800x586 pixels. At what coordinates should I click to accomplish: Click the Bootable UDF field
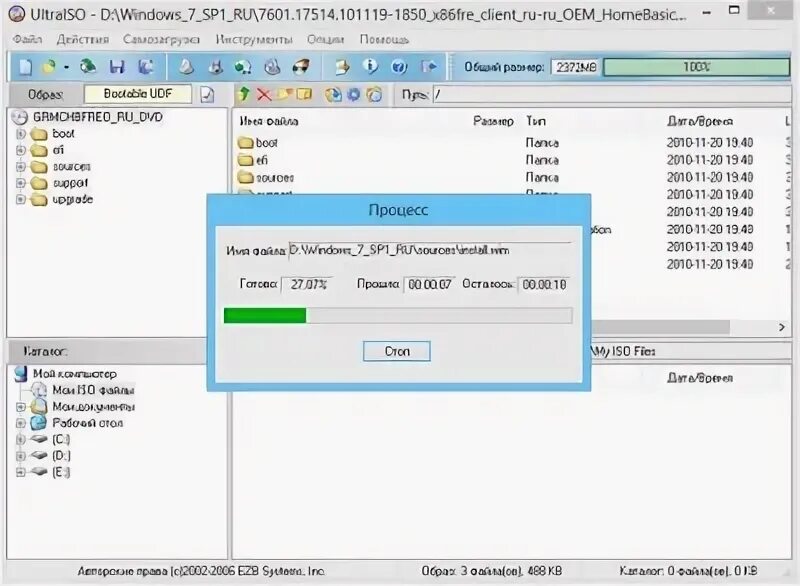pos(138,94)
